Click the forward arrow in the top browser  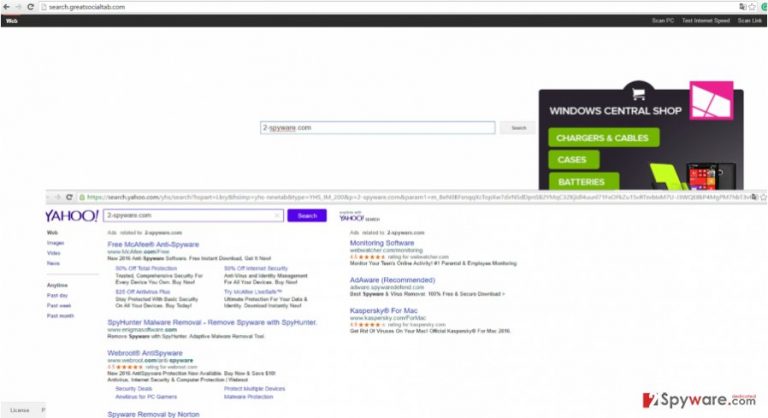(x=18, y=7)
